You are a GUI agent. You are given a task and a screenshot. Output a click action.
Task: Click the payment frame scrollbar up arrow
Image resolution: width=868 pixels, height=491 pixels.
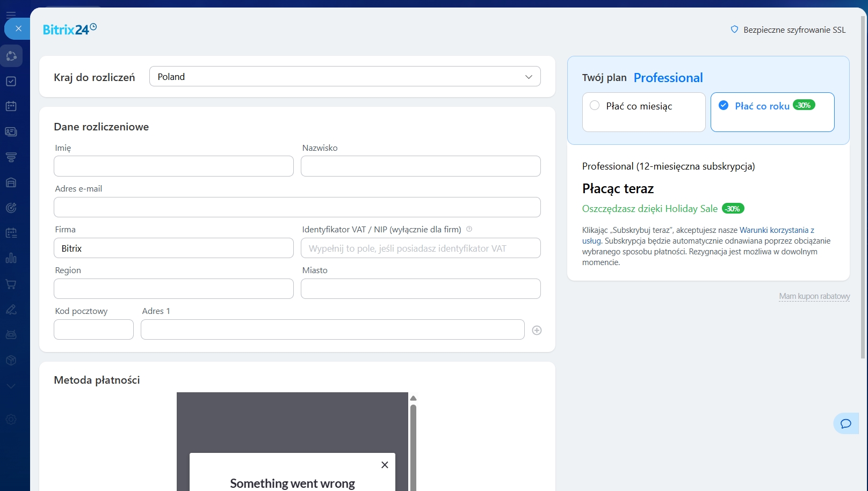(x=413, y=398)
